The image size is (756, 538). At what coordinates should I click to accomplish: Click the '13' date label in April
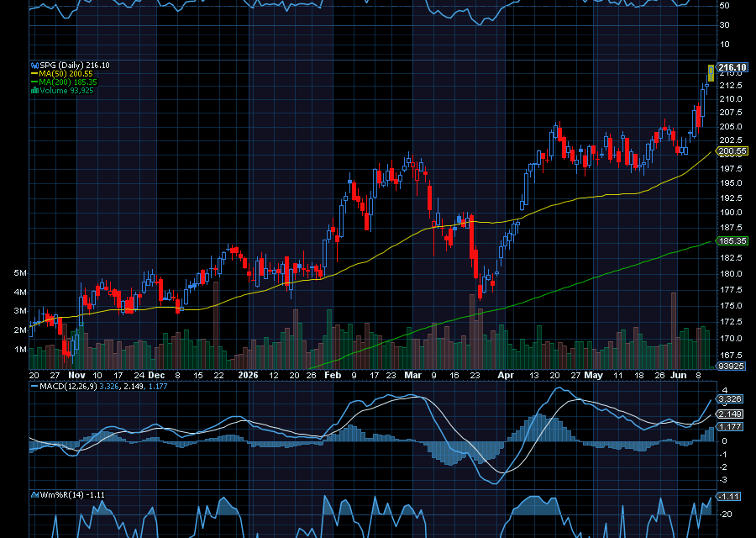533,375
